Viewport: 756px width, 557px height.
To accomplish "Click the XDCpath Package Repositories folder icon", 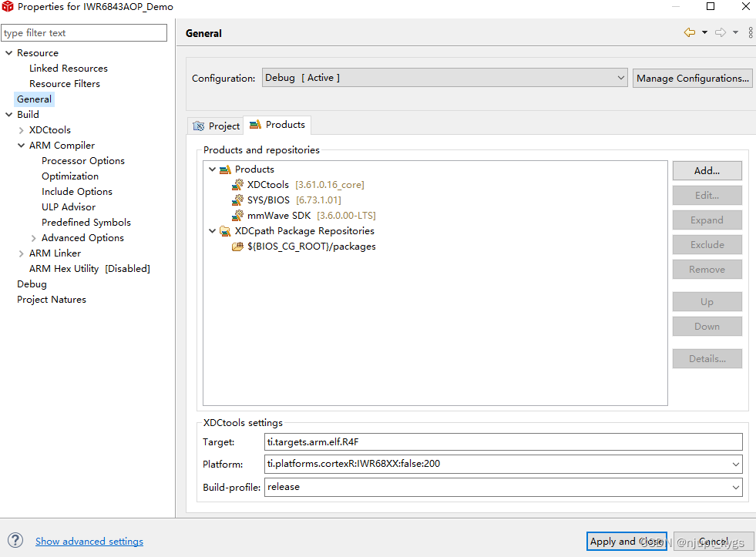I will [225, 231].
